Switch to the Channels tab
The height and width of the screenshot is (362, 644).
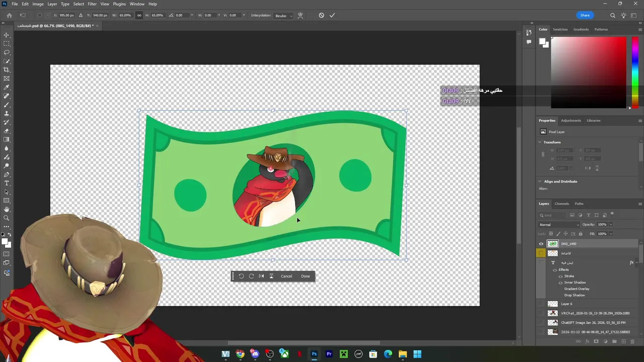pyautogui.click(x=561, y=204)
